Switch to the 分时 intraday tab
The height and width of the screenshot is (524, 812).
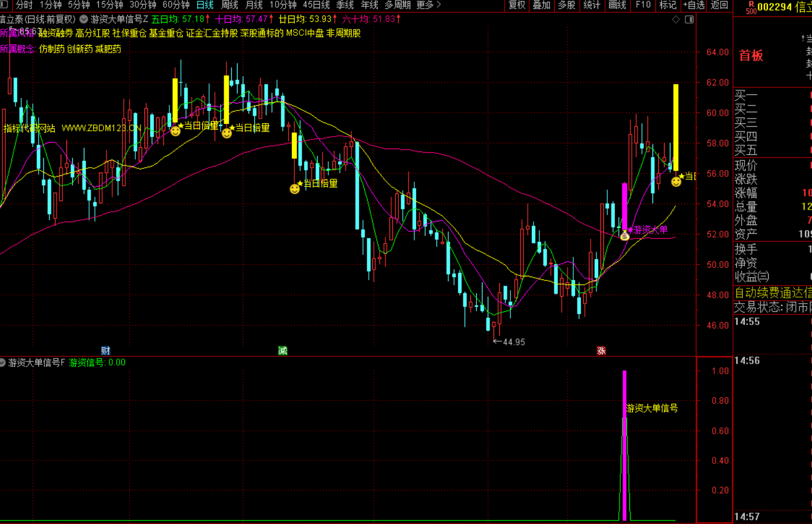tap(24, 5)
